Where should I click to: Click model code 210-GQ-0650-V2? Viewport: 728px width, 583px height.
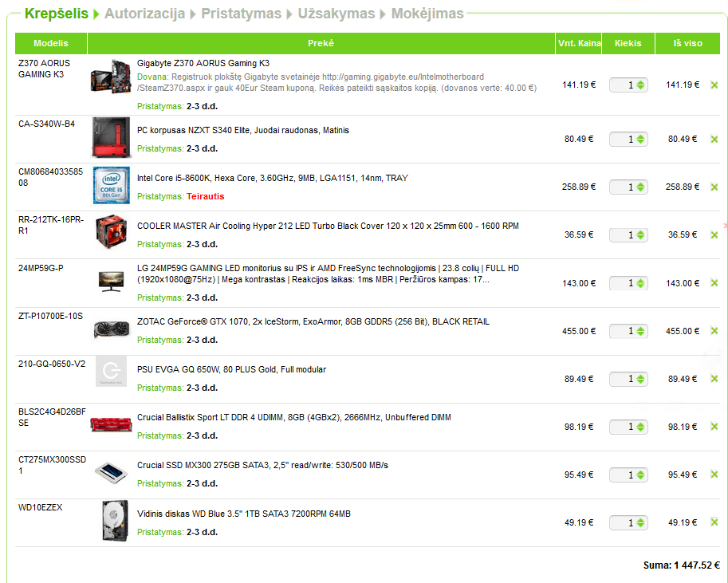(x=52, y=364)
